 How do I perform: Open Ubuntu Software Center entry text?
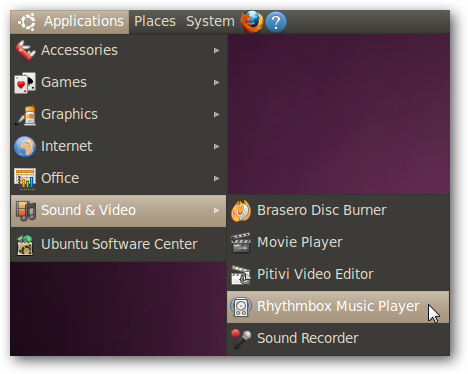[119, 244]
